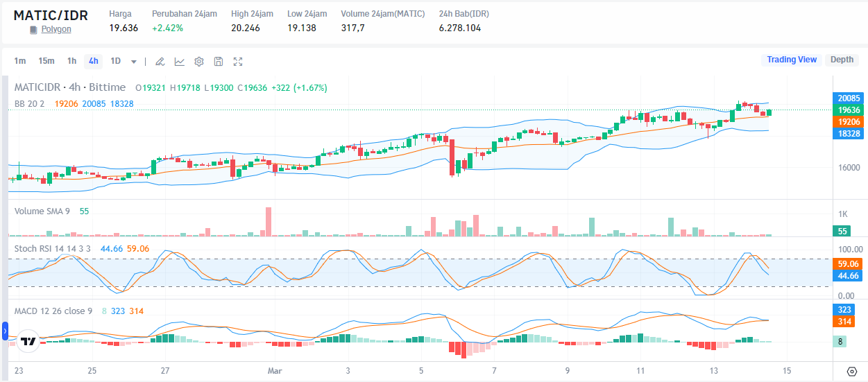Open chart settings gear icon
This screenshot has width=868, height=382.
point(199,61)
